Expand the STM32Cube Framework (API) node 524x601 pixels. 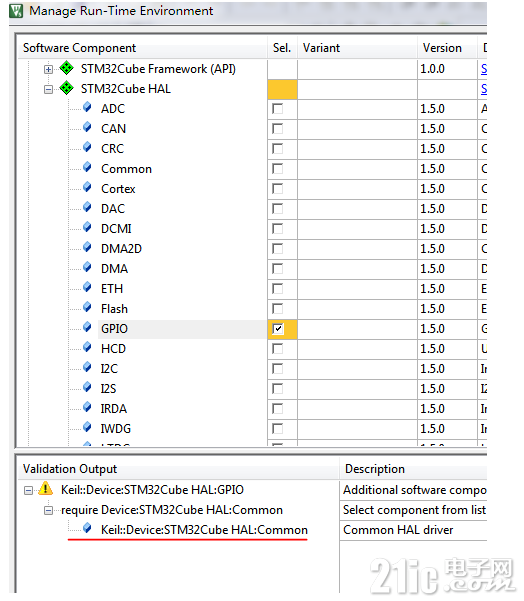(x=48, y=69)
